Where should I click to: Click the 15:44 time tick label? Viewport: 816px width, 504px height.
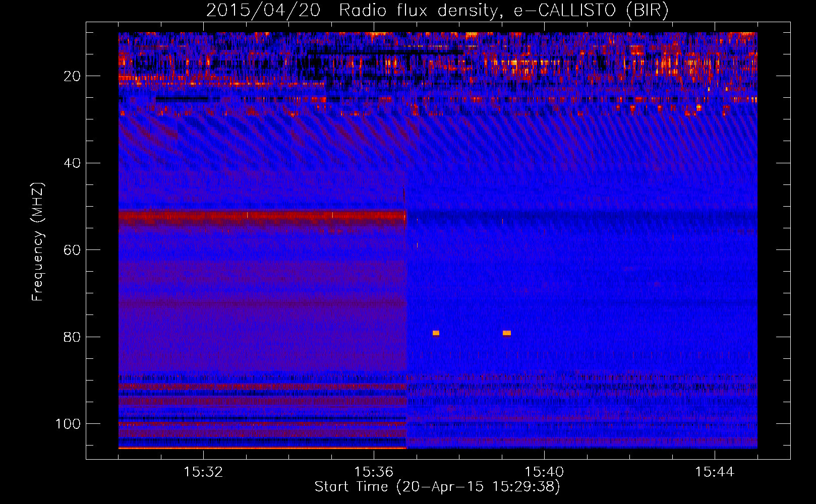[x=715, y=472]
